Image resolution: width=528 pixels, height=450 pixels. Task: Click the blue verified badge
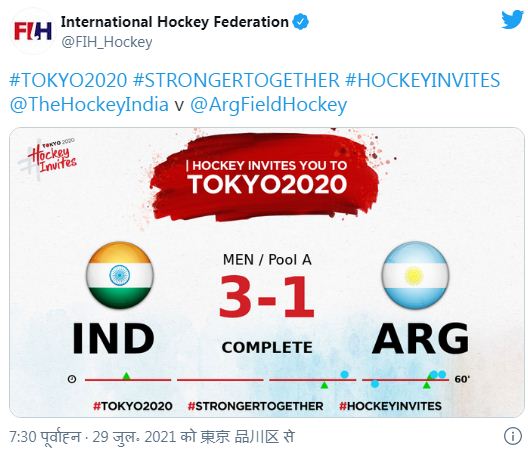click(x=301, y=22)
